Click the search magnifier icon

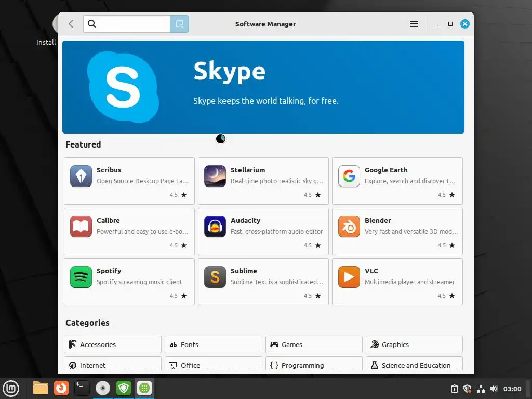[91, 24]
